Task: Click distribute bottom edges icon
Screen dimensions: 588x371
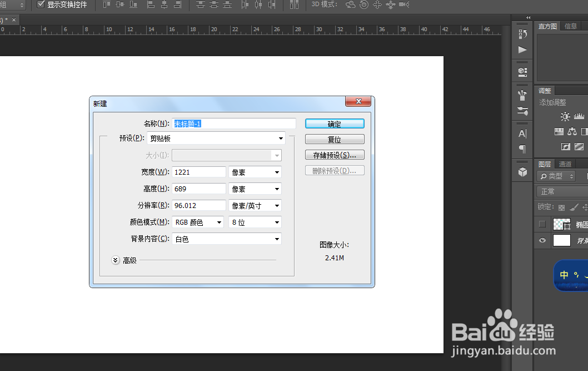Action: click(227, 4)
